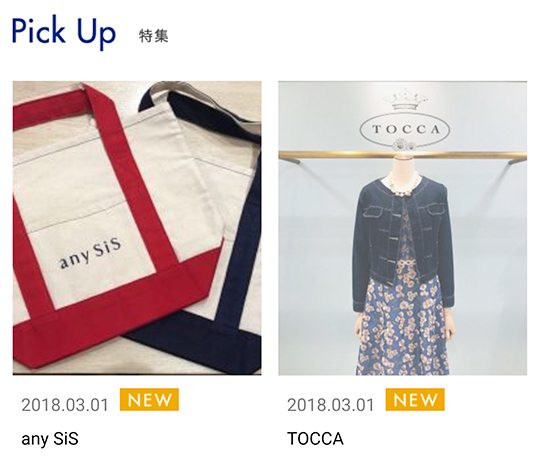
Task: Click the NEW badge beside TOCCA date
Action: click(415, 399)
